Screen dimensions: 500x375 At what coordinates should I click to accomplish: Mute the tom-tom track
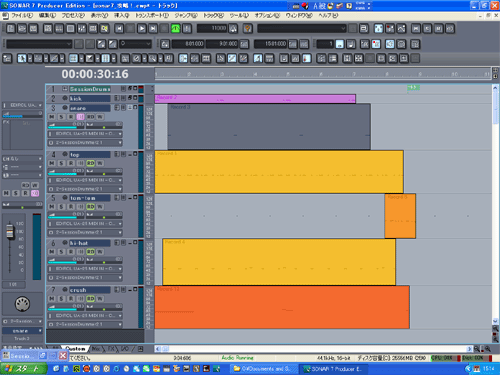pos(52,207)
